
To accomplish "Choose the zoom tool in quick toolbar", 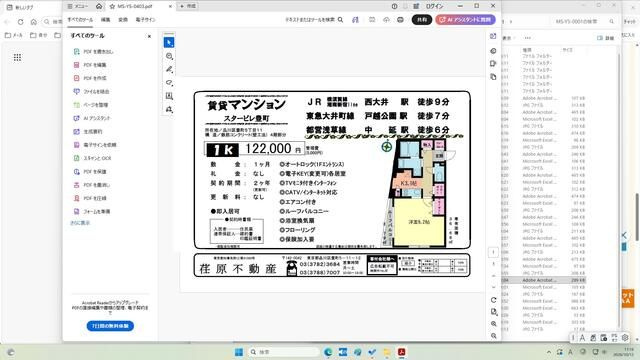I will 169,56.
